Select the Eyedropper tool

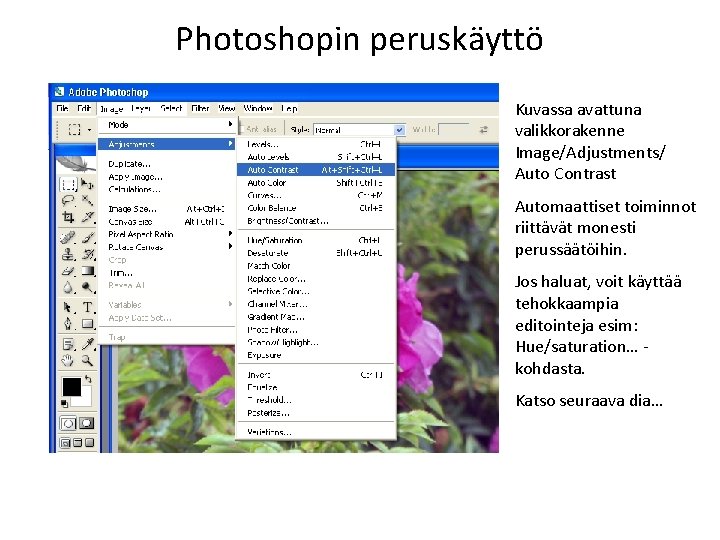[87, 344]
